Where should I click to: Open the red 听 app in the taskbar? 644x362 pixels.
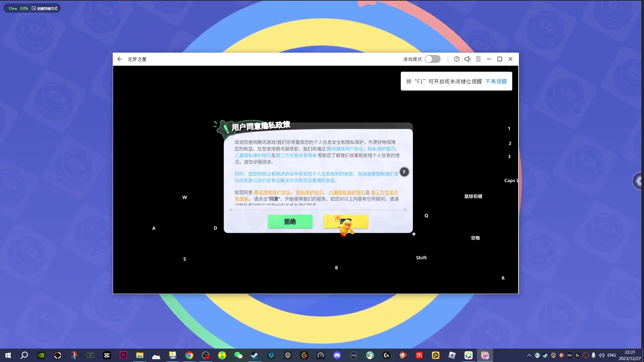tap(419, 355)
